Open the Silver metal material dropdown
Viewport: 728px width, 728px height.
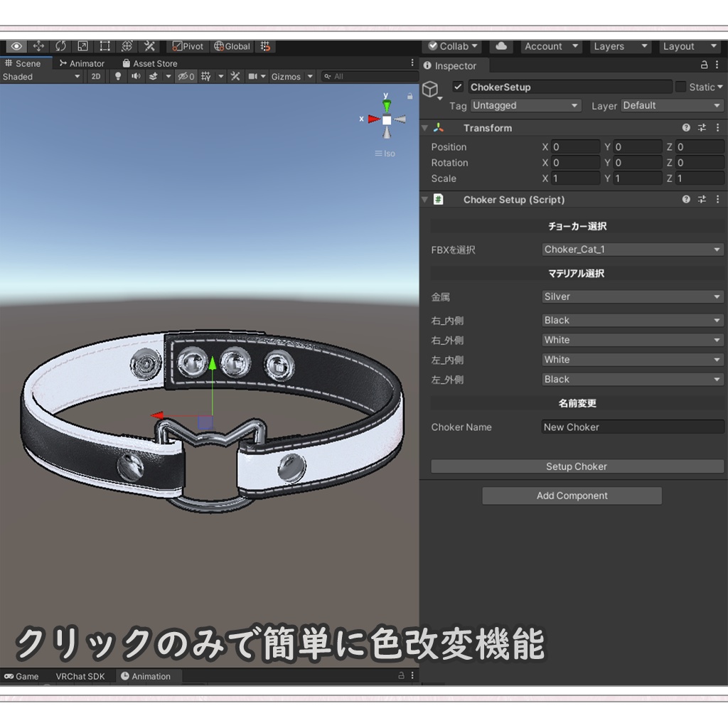pyautogui.click(x=631, y=296)
